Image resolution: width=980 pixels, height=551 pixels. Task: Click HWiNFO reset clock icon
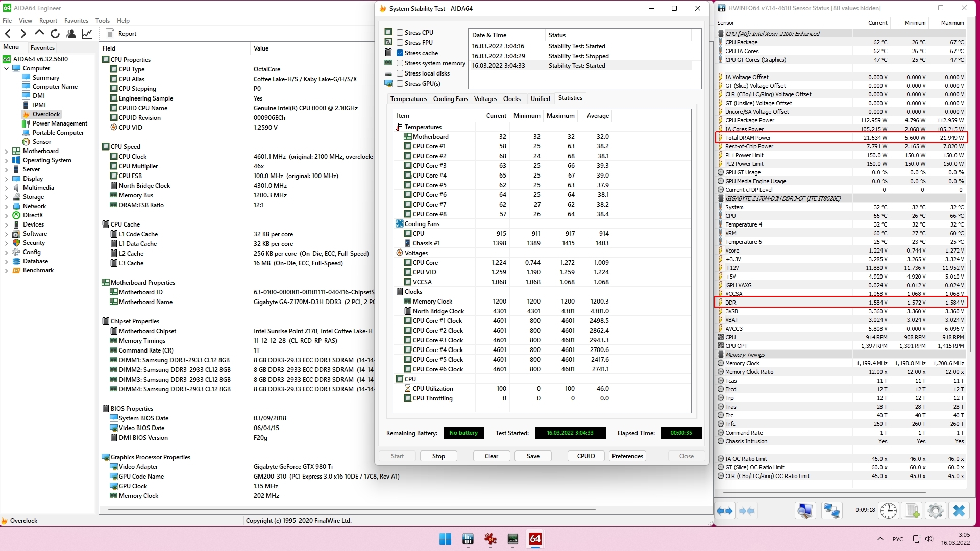coord(889,511)
